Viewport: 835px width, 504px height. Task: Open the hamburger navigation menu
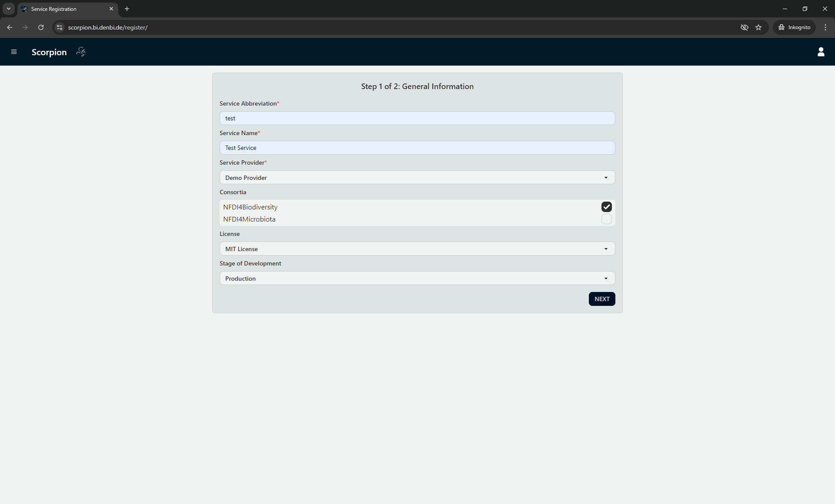pos(14,52)
